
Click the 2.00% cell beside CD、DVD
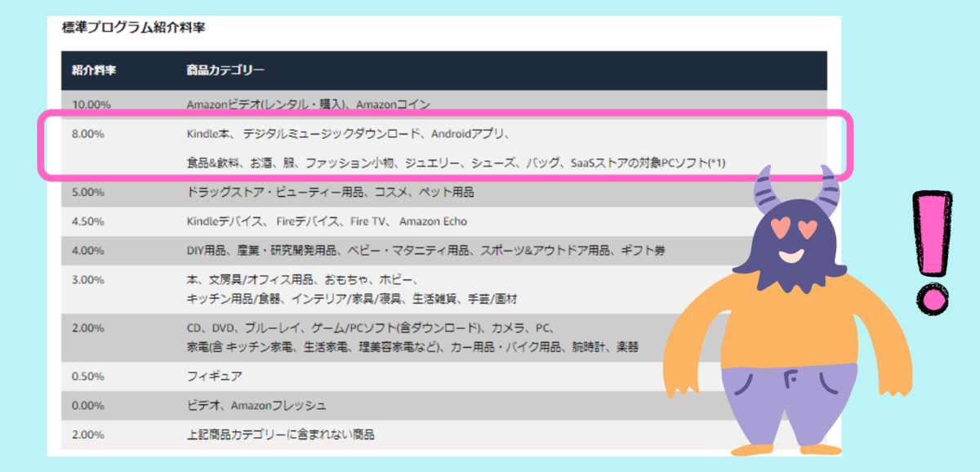point(88,328)
